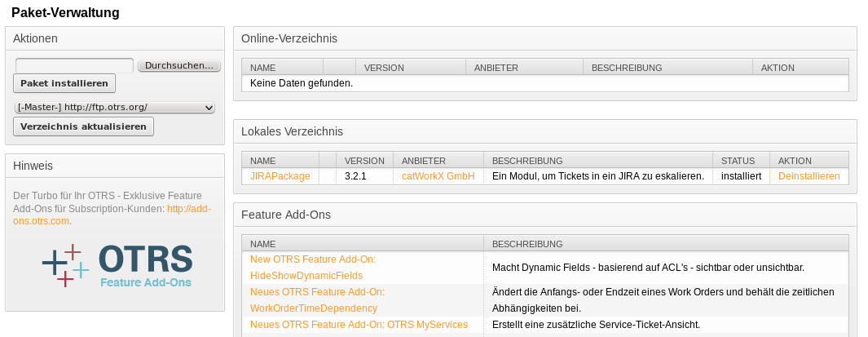Click the catWorkX GmbH vendor link
Image resolution: width=868 pixels, height=337 pixels.
[x=438, y=175]
